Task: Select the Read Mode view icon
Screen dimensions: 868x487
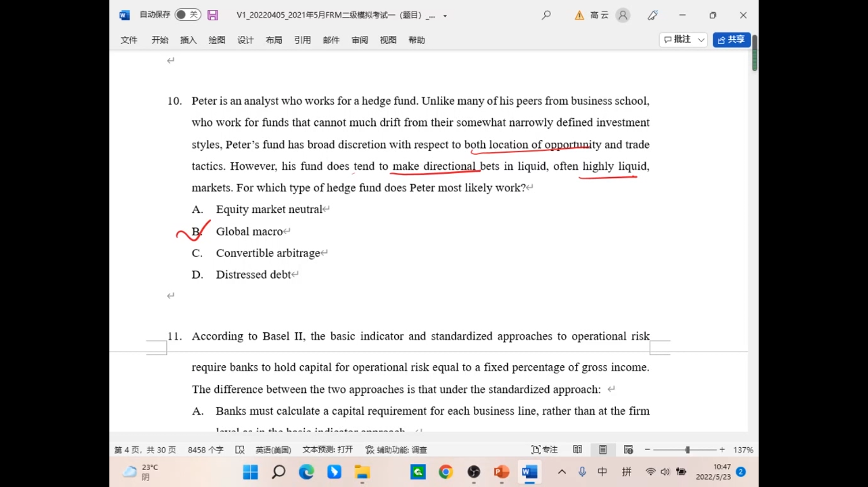Action: tap(577, 449)
